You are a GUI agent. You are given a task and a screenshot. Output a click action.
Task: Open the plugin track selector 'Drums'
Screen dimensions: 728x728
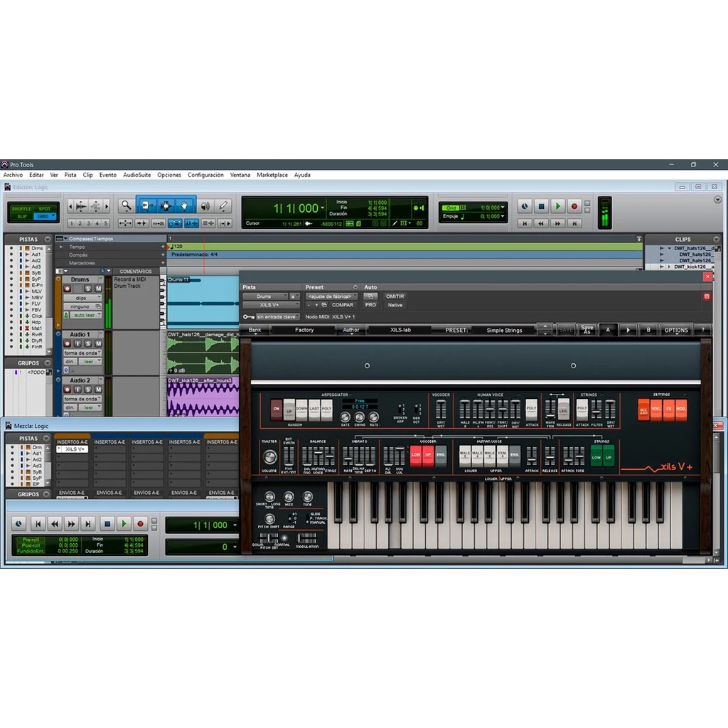(x=265, y=296)
